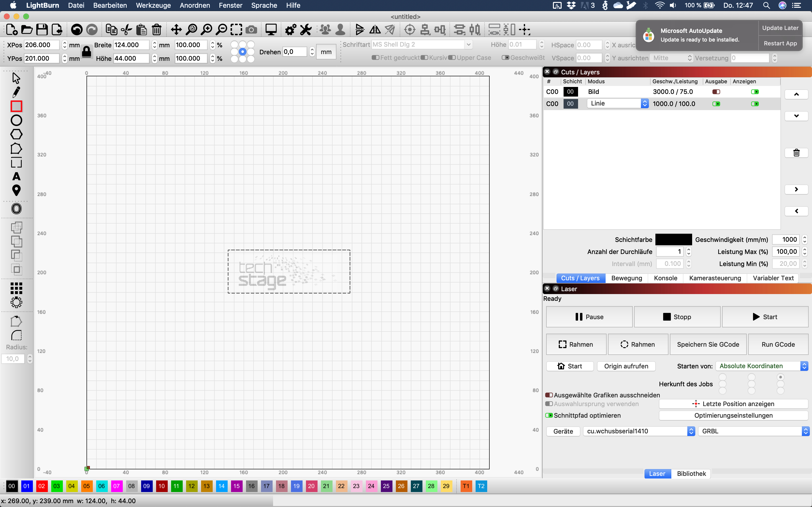The image size is (812, 507).
Task: Pick the text creation tool
Action: (x=16, y=176)
